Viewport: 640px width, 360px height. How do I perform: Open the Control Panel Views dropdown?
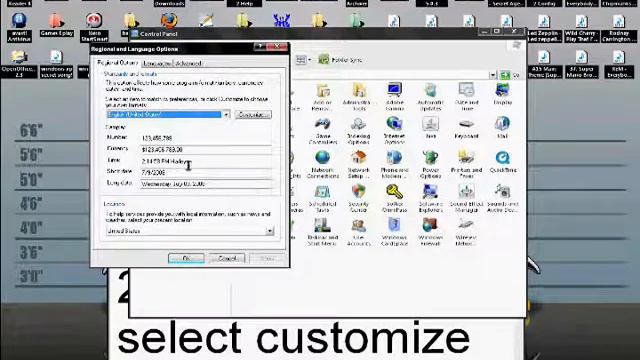pyautogui.click(x=304, y=60)
